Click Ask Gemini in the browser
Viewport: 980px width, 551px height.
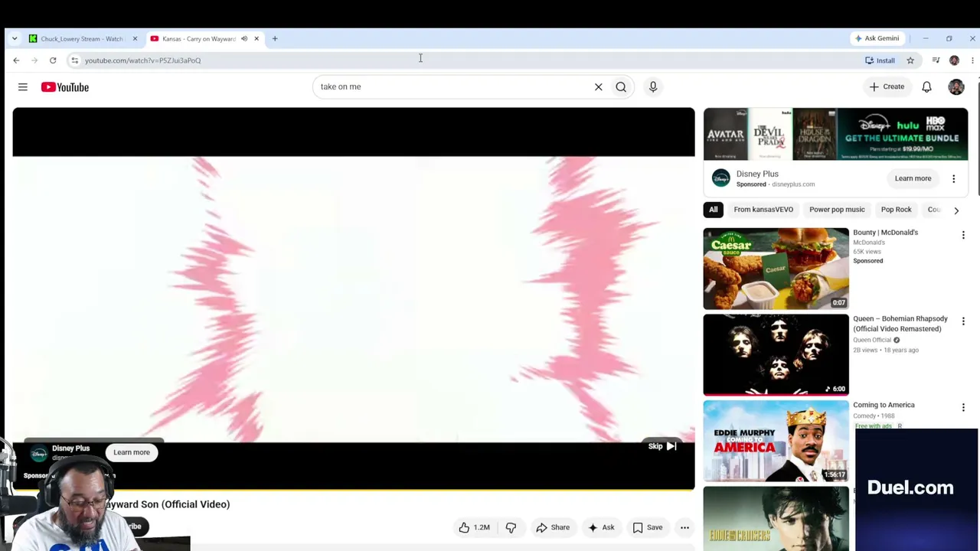point(877,38)
